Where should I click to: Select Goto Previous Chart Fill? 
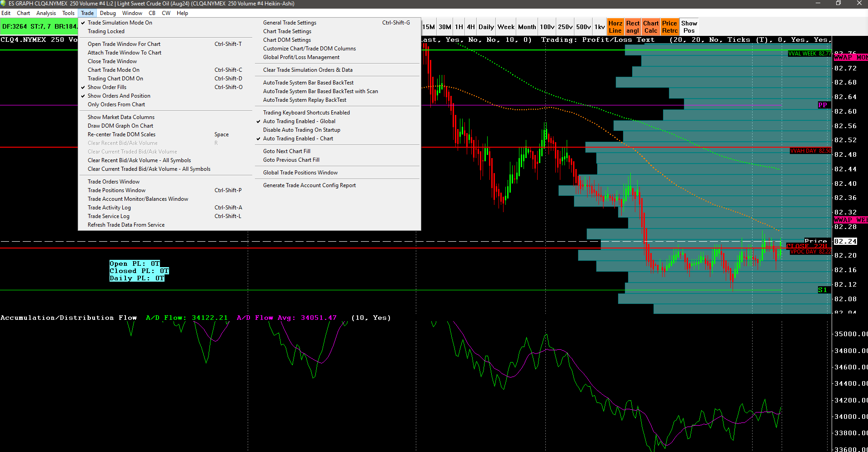tap(337, 160)
